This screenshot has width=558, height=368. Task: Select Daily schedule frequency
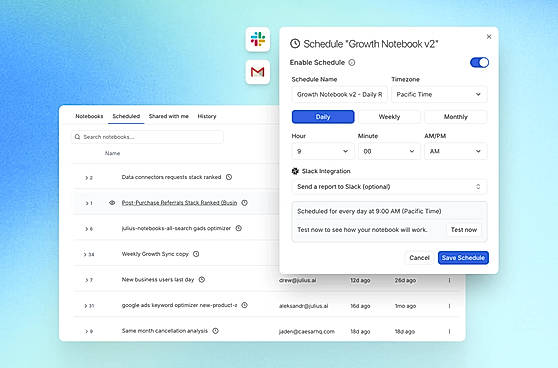pos(323,117)
